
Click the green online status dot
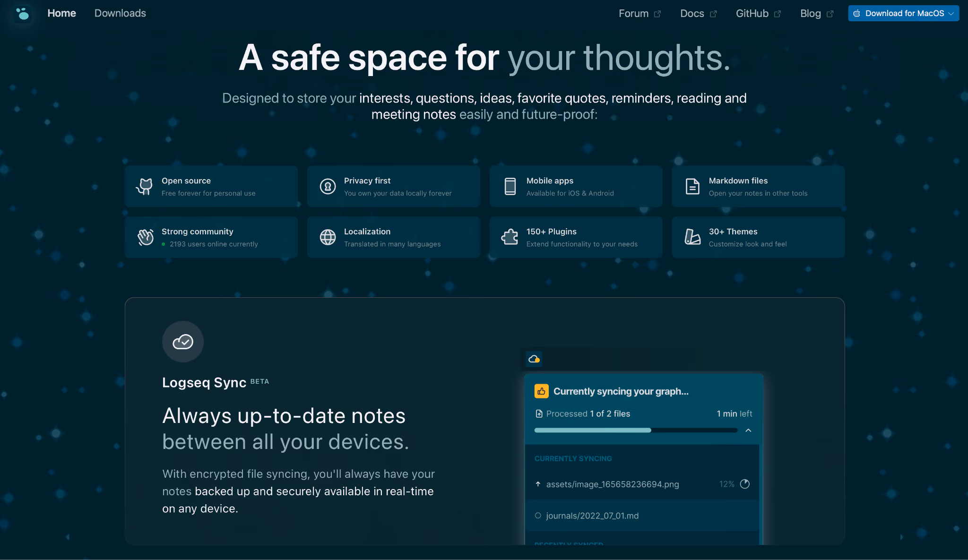164,244
